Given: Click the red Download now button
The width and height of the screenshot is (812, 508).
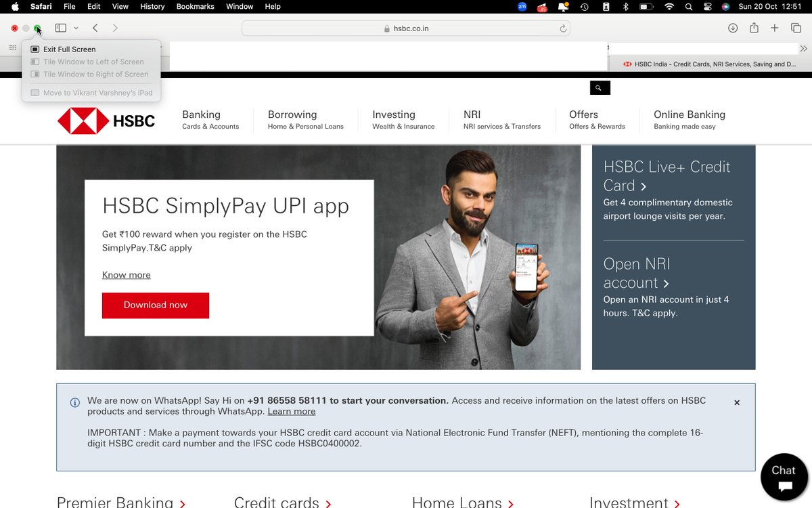Looking at the screenshot, I should 156,305.
